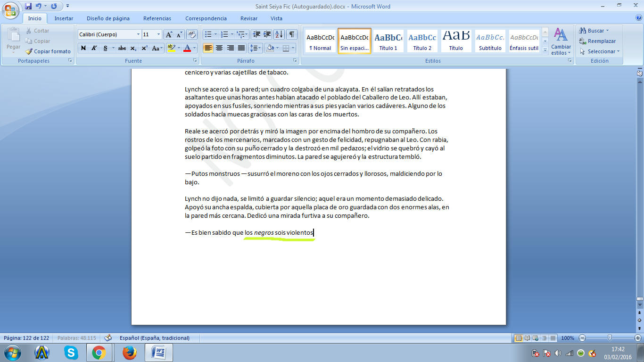644x362 pixels.
Task: Click the Copiar formato paintbrush icon
Action: click(x=29, y=51)
